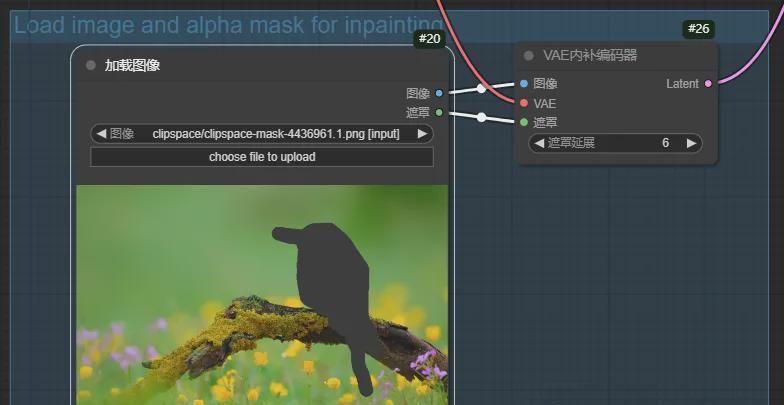Select next image with right arrow
The image size is (784, 405).
(x=422, y=134)
